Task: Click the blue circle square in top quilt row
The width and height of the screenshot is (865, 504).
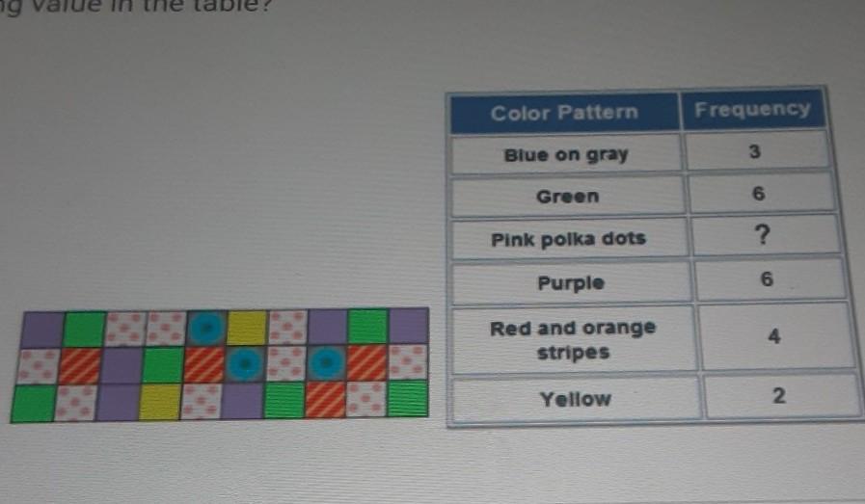Action: pyautogui.click(x=206, y=328)
